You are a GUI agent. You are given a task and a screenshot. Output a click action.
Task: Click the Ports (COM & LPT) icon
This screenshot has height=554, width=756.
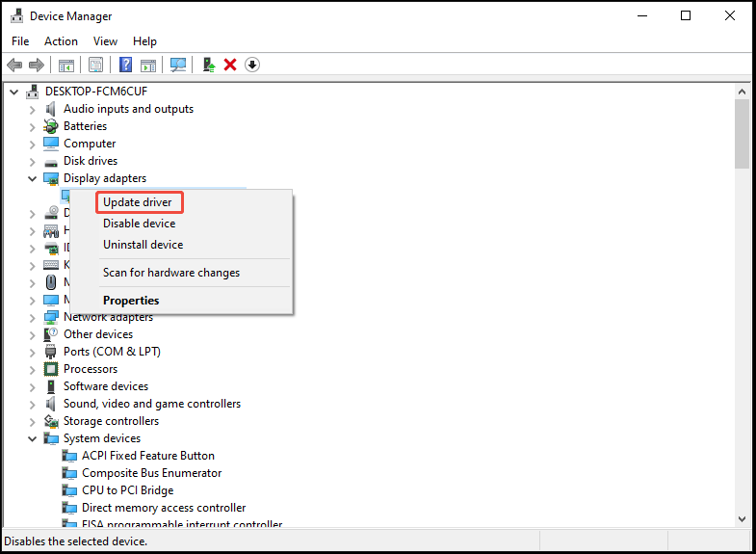pyautogui.click(x=51, y=352)
